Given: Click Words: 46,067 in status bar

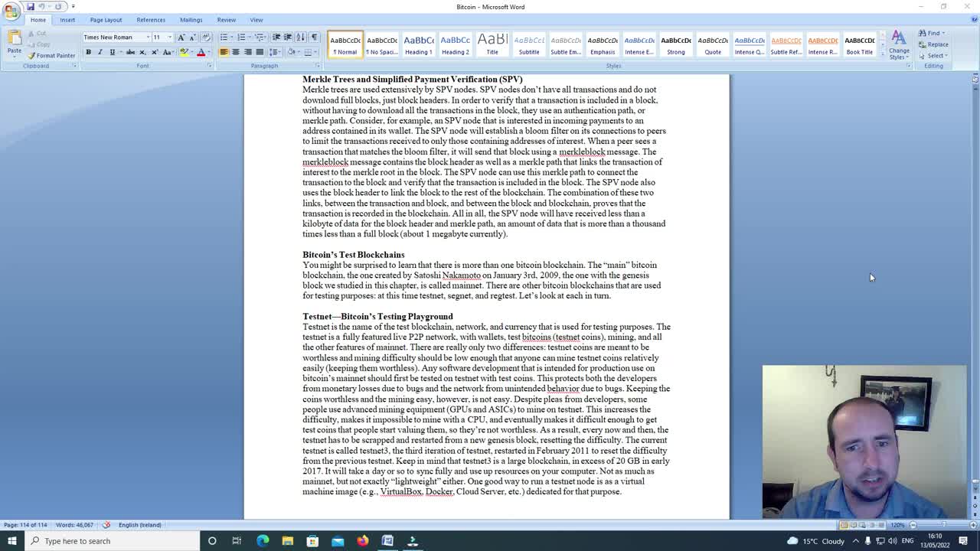Looking at the screenshot, I should pos(73,525).
